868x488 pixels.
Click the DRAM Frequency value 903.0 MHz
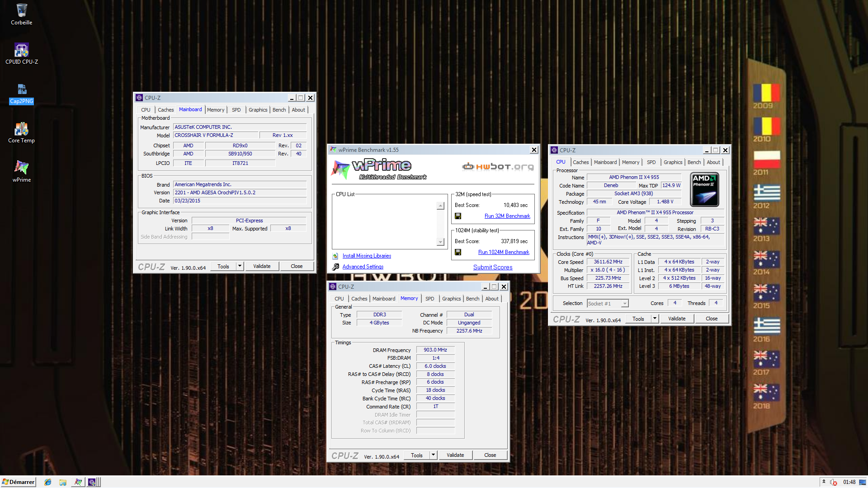[x=435, y=350]
